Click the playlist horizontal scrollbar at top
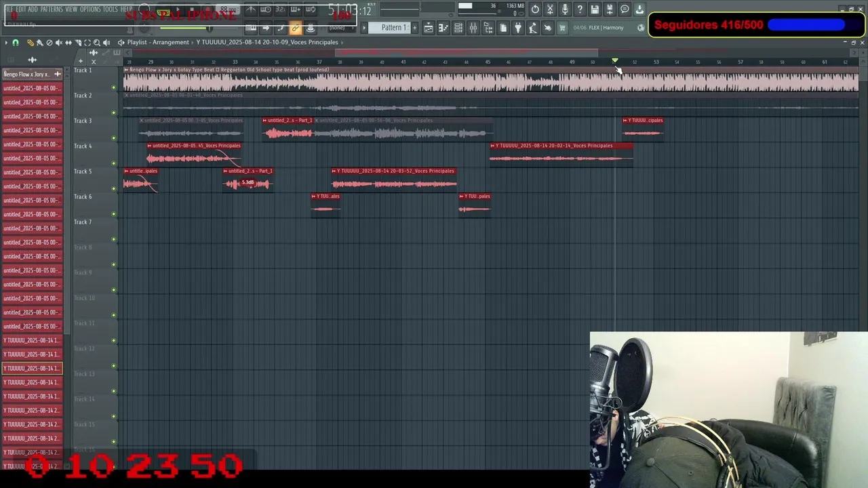Image resolution: width=868 pixels, height=488 pixels. coord(468,52)
